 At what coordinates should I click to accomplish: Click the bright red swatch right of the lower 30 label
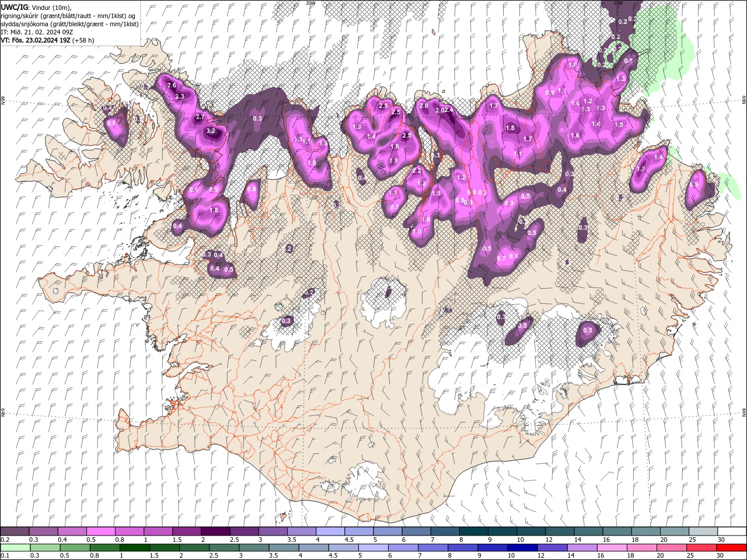point(731,548)
